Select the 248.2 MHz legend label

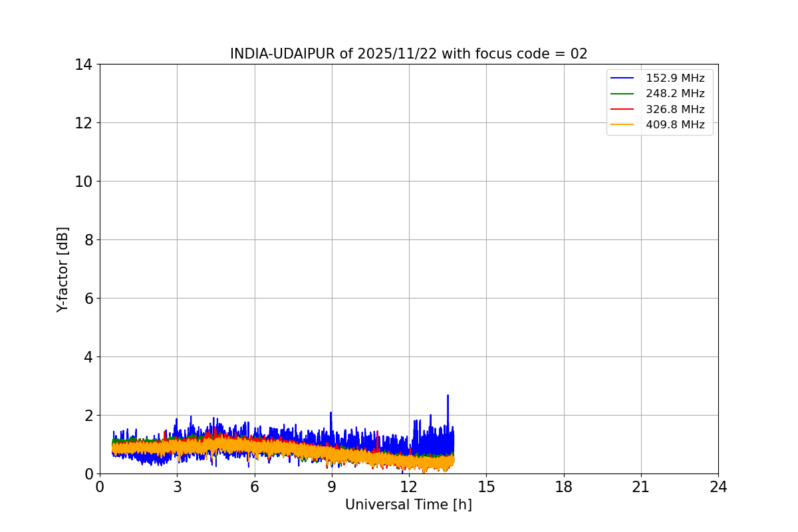pos(675,94)
